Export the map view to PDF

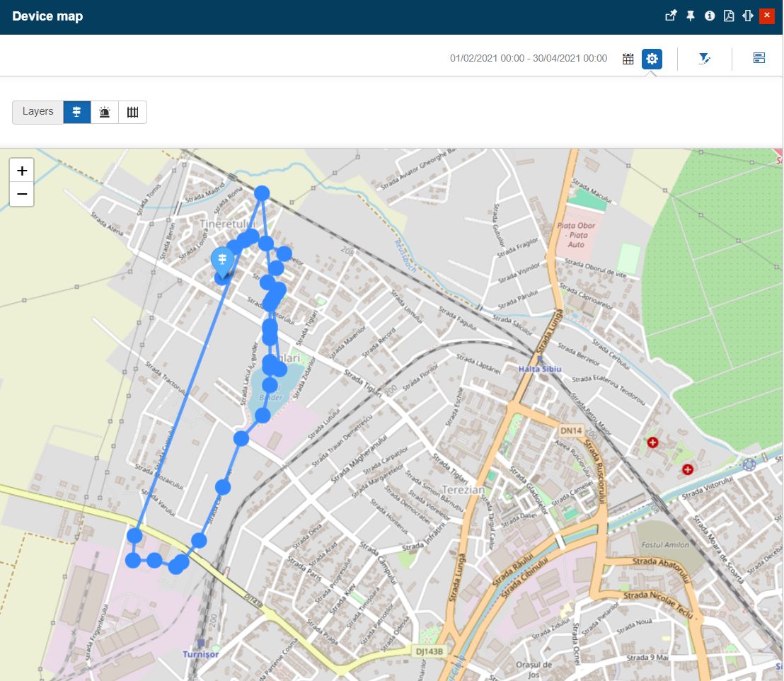pyautogui.click(x=729, y=15)
